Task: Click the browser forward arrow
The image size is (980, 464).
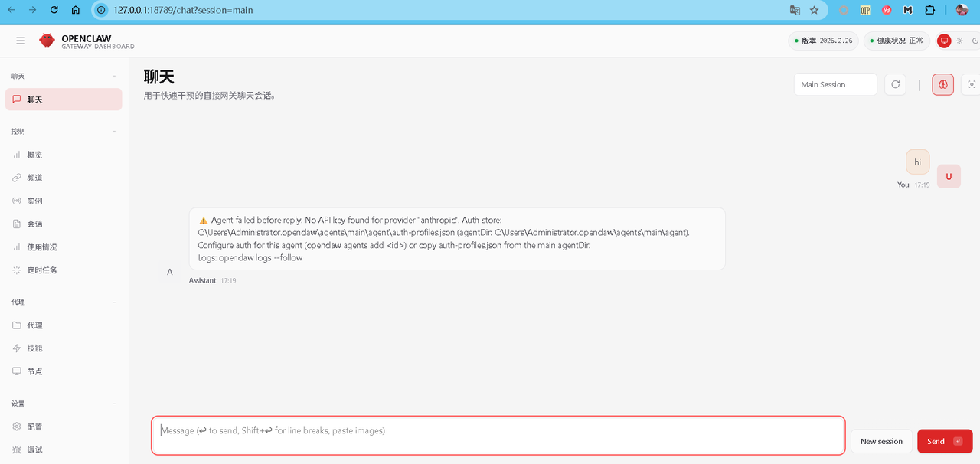Action: tap(32, 10)
